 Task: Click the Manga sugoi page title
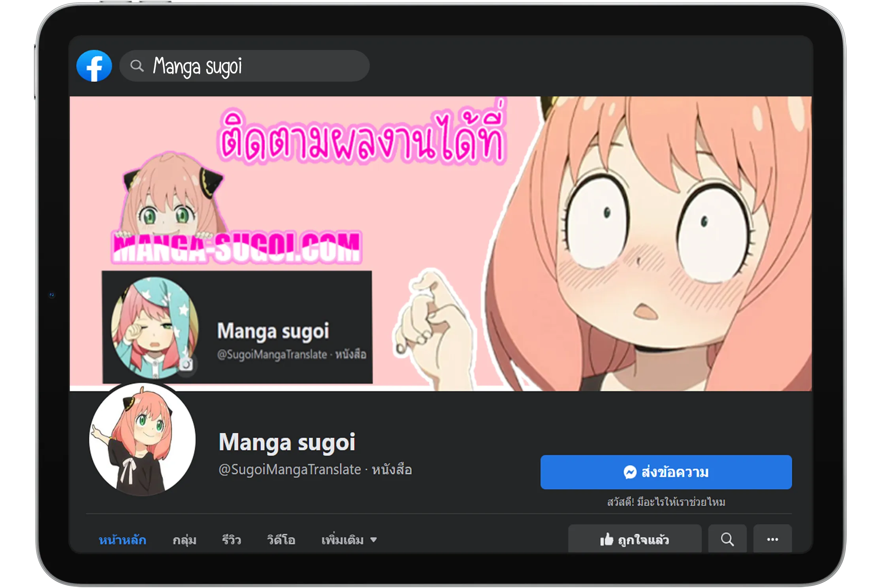287,442
